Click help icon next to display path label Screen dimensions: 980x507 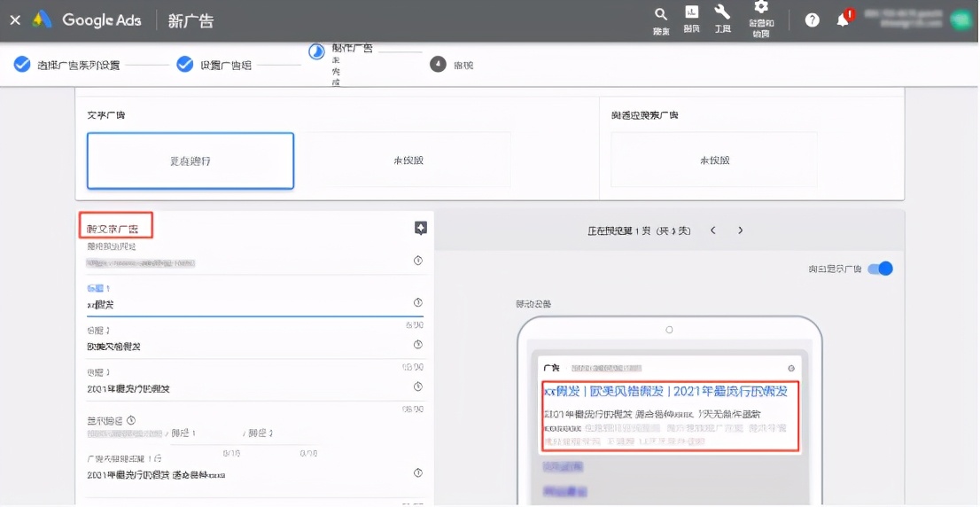[131, 420]
